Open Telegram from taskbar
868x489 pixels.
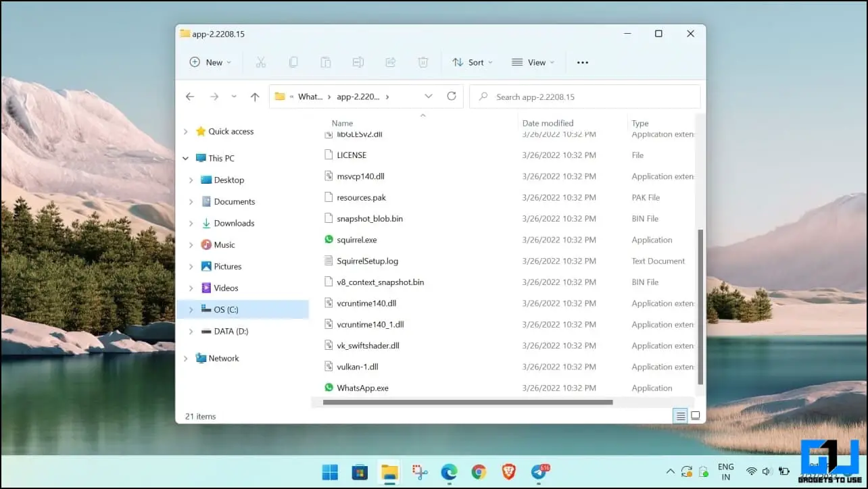click(x=539, y=472)
